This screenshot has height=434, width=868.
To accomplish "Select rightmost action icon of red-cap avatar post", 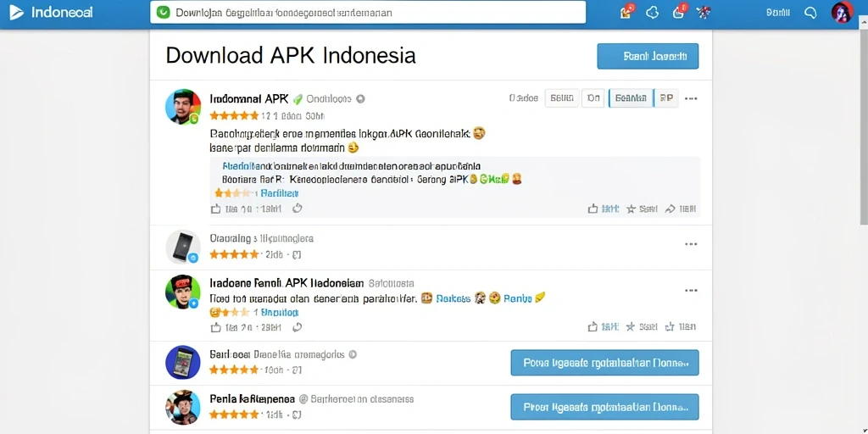I will (670, 326).
